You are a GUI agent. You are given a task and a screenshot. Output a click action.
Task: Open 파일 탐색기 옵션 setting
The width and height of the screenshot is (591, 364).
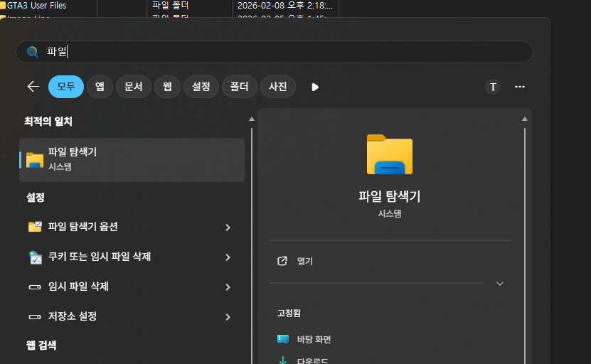tap(132, 227)
